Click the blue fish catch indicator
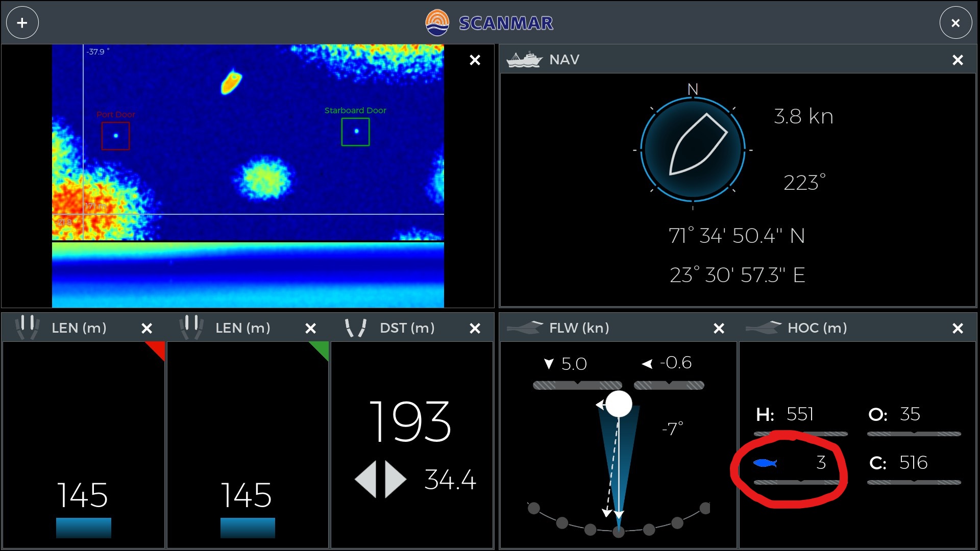980x551 pixels. coord(765,463)
